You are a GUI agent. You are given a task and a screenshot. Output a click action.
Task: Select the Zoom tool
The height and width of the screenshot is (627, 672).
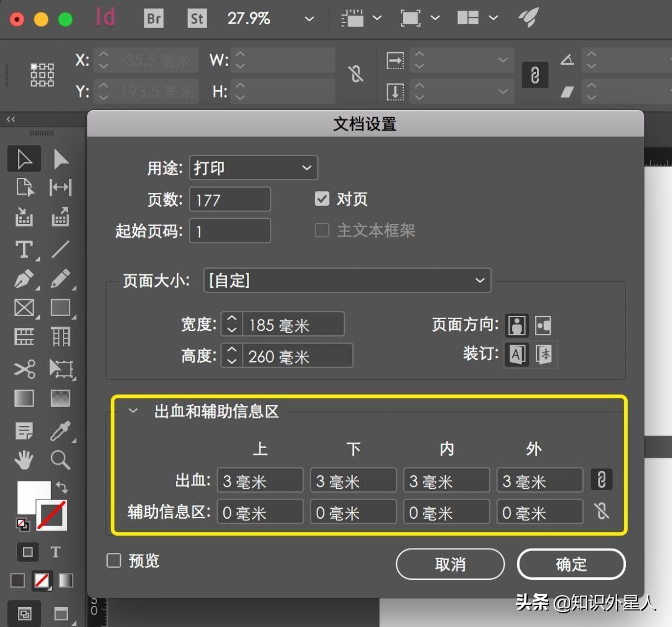tap(60, 459)
